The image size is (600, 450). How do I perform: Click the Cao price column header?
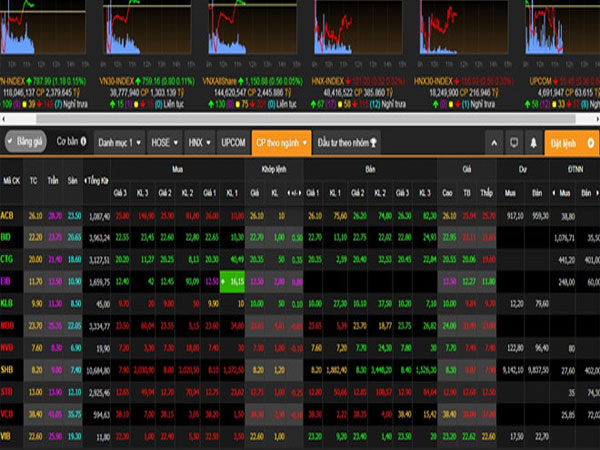pos(447,193)
